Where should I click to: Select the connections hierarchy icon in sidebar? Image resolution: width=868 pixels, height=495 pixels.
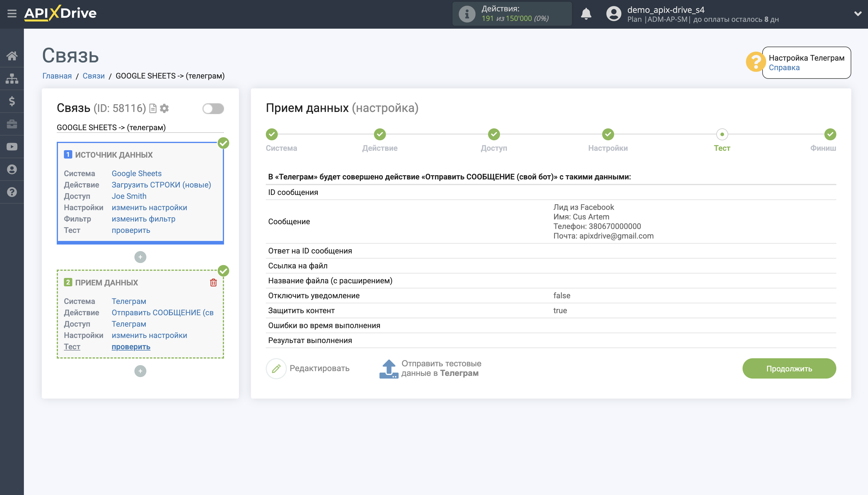(12, 79)
